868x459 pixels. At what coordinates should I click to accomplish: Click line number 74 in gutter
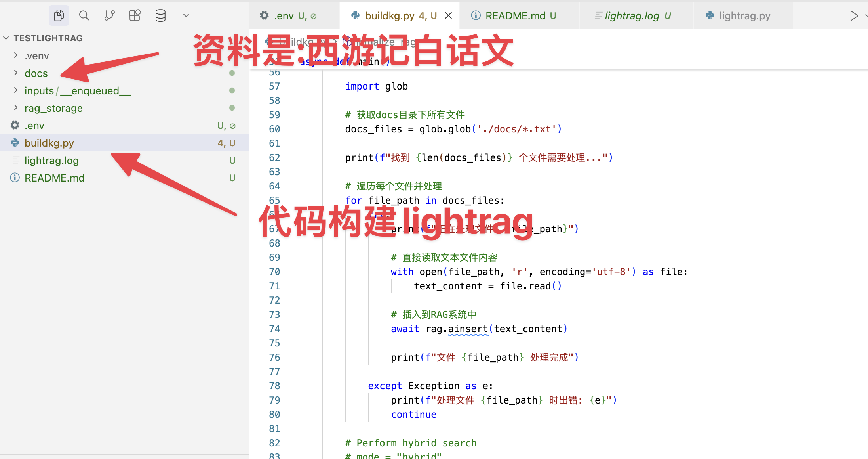pos(274,329)
